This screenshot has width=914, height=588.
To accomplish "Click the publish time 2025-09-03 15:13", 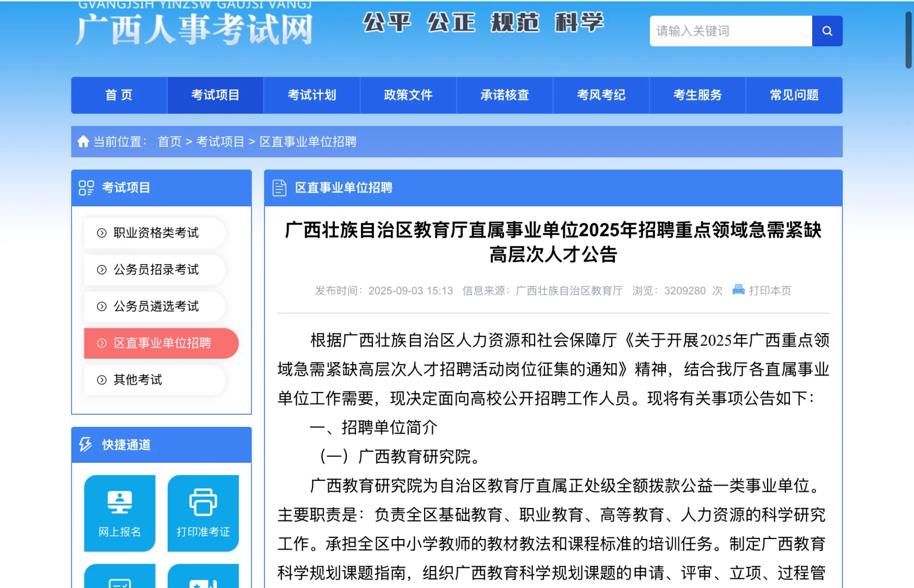I will [x=410, y=291].
